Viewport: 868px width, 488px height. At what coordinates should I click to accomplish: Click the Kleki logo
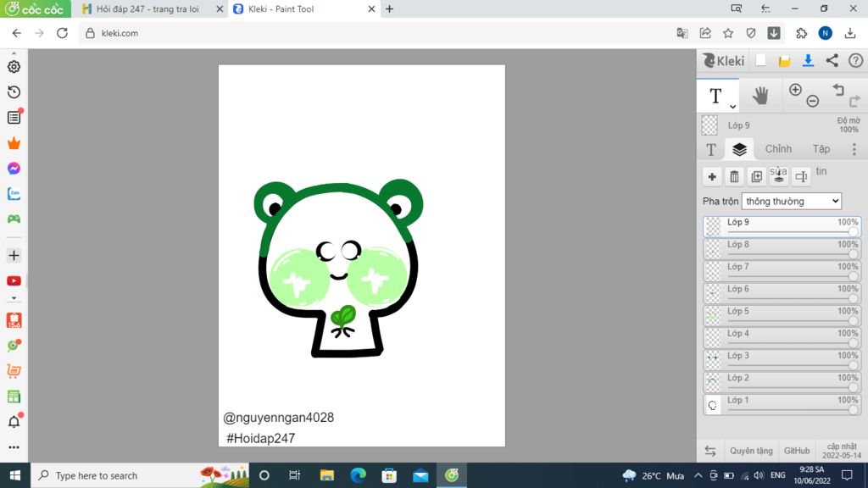(724, 61)
